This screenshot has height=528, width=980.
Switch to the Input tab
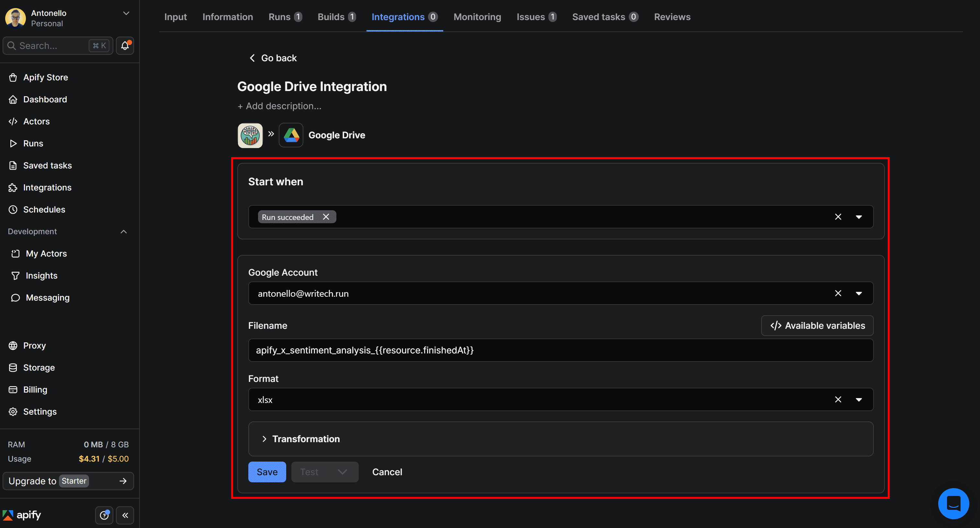point(175,17)
